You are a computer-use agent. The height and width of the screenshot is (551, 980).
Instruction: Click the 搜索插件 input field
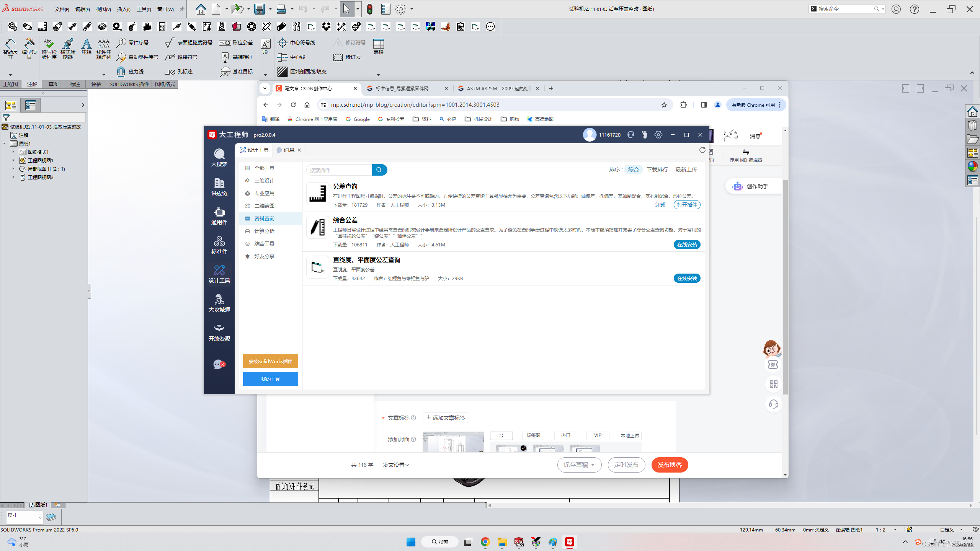click(x=339, y=170)
